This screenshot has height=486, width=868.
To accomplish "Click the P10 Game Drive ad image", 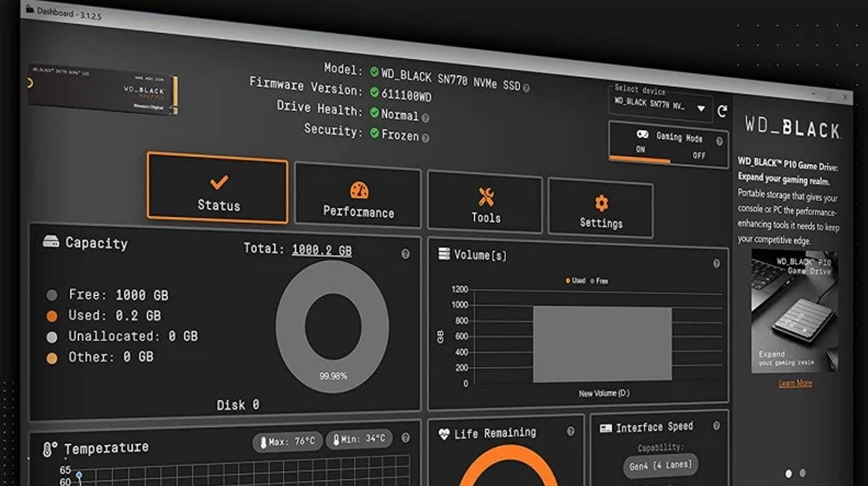I will (794, 311).
